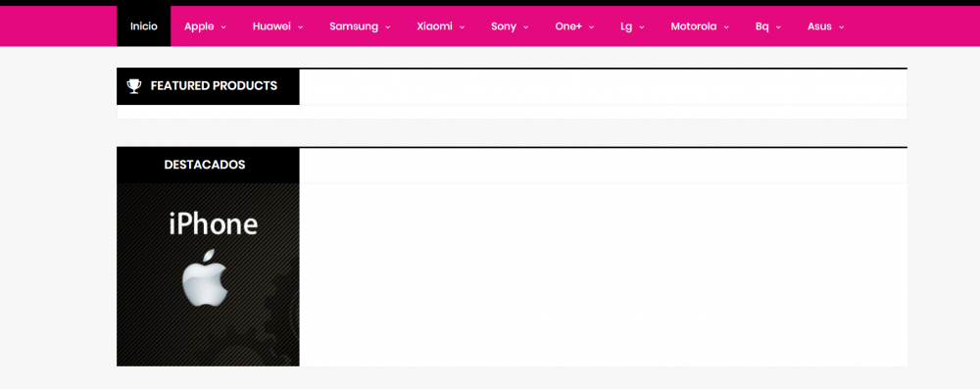The image size is (980, 389).
Task: Expand the chevron next to Samsung
Action: point(388,26)
